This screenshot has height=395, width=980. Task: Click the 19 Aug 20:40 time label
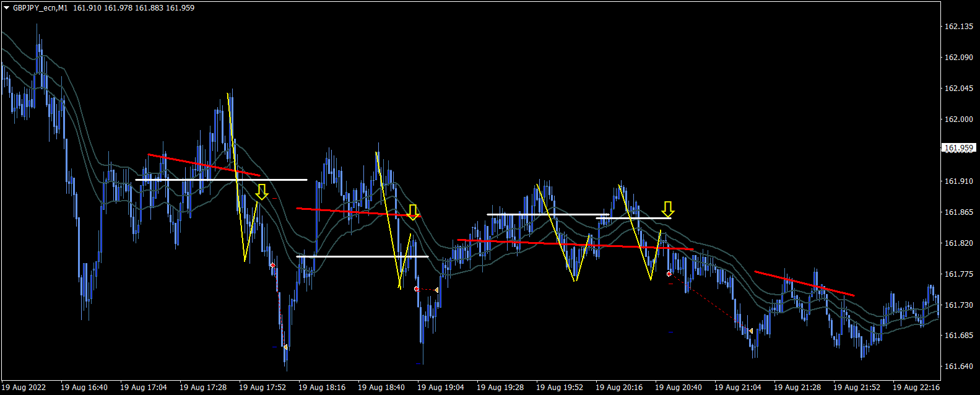[679, 388]
